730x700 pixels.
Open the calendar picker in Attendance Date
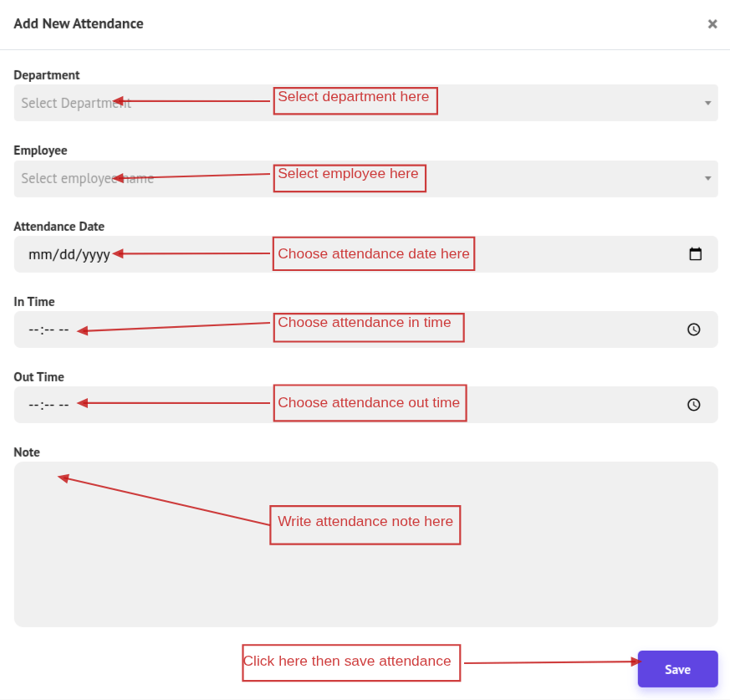[695, 254]
